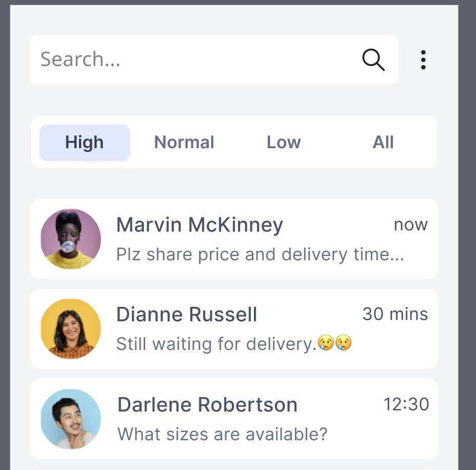Click Dianne Russell's profile avatar
This screenshot has height=470, width=476.
(x=71, y=329)
